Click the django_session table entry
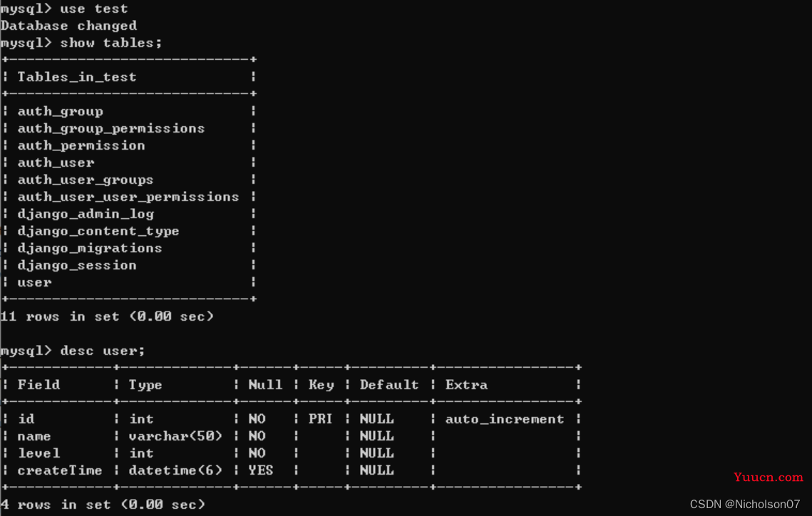 click(x=77, y=265)
